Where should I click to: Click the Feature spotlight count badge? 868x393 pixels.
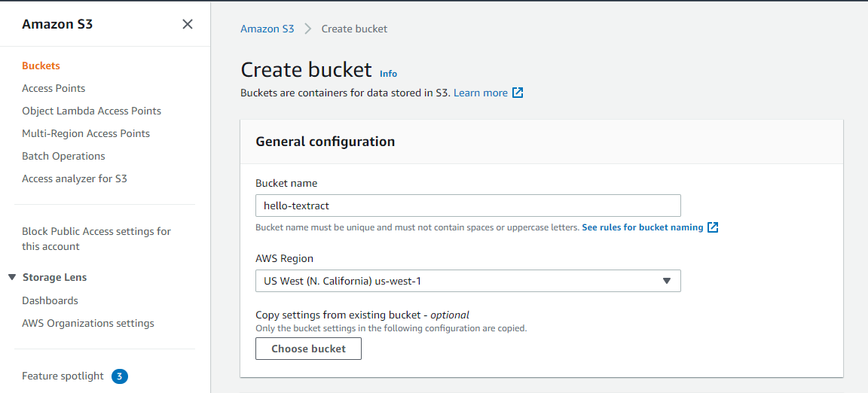pos(120,376)
